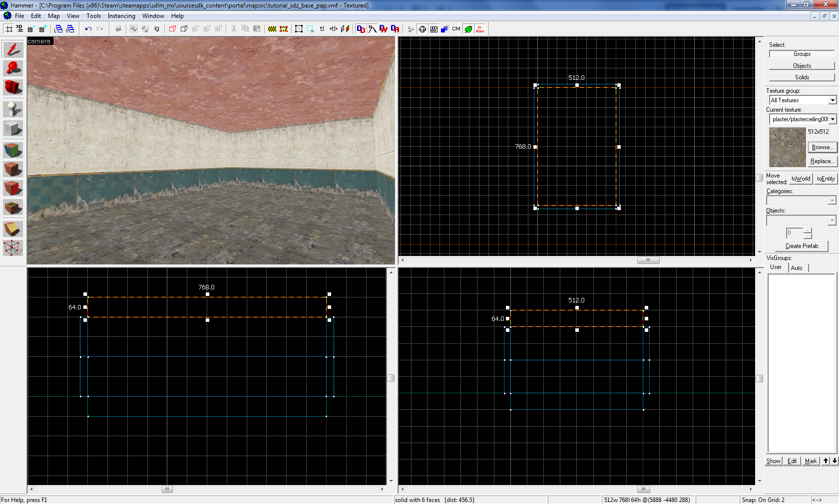Switch selection mode to Solids
839x504 pixels.
tap(802, 77)
